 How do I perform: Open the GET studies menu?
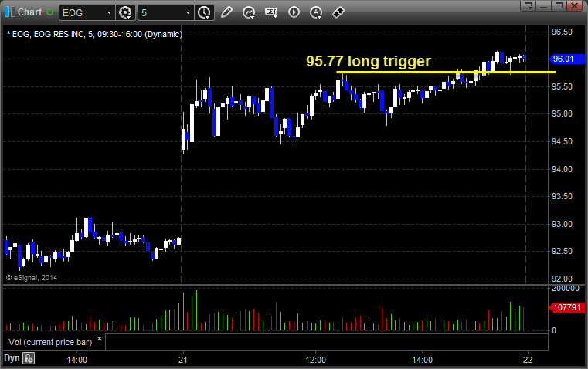point(271,12)
